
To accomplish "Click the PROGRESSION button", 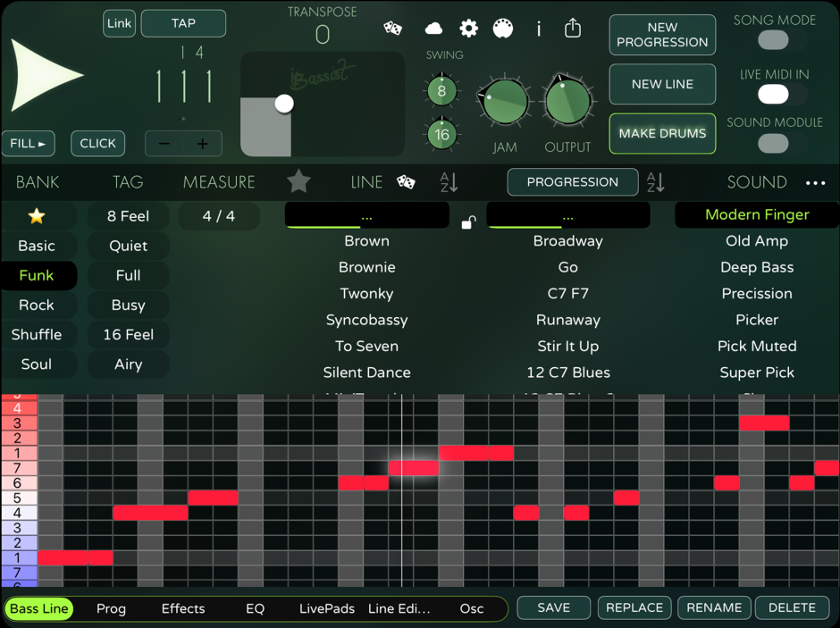I will [573, 182].
